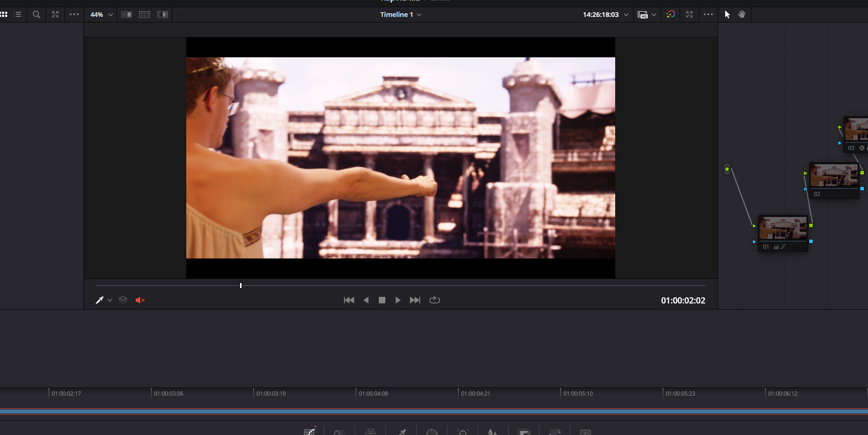
Task: Click the Magic Mask sparkle color wheel icon
Action: click(670, 14)
